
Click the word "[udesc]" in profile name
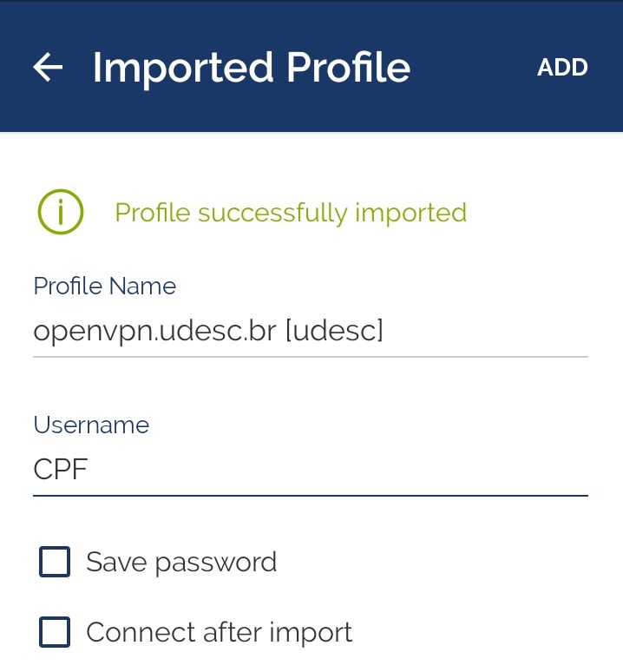point(334,331)
